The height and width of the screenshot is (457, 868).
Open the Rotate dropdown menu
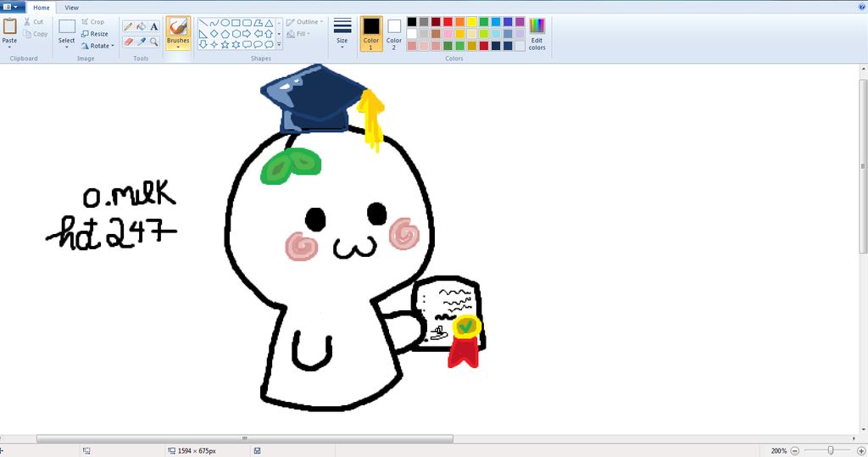pos(97,46)
